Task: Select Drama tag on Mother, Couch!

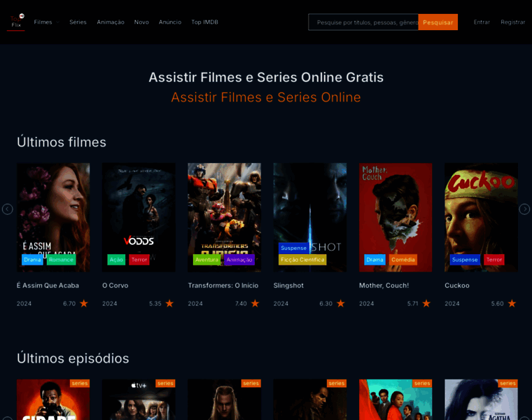Action: click(x=375, y=260)
